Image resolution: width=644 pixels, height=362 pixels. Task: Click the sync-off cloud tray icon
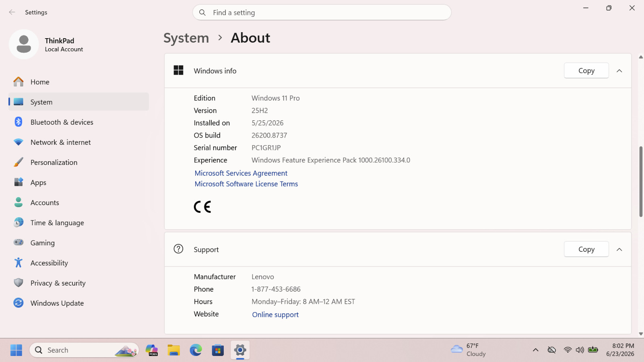552,350
